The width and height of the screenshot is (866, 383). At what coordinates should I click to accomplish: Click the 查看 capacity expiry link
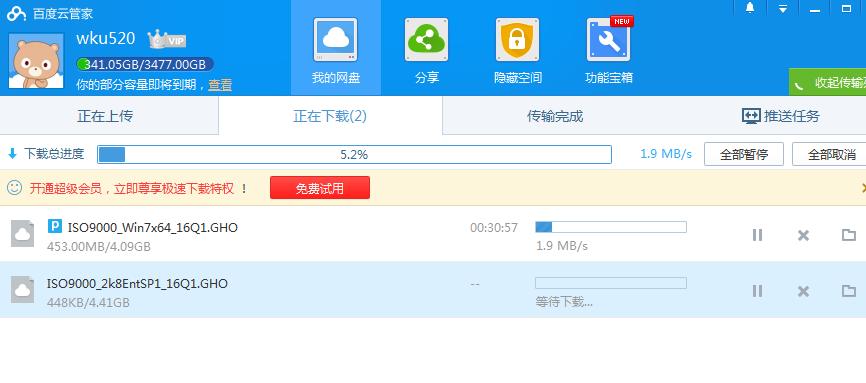(x=220, y=85)
